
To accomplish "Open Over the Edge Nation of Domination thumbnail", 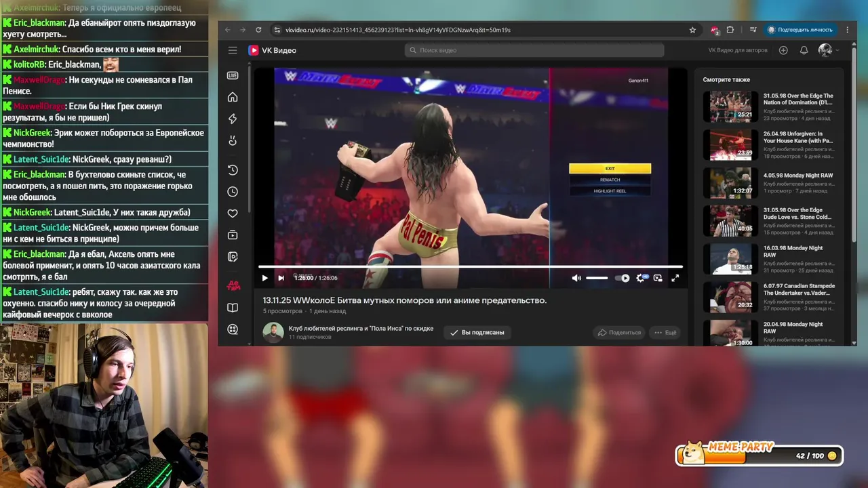I will click(x=731, y=106).
